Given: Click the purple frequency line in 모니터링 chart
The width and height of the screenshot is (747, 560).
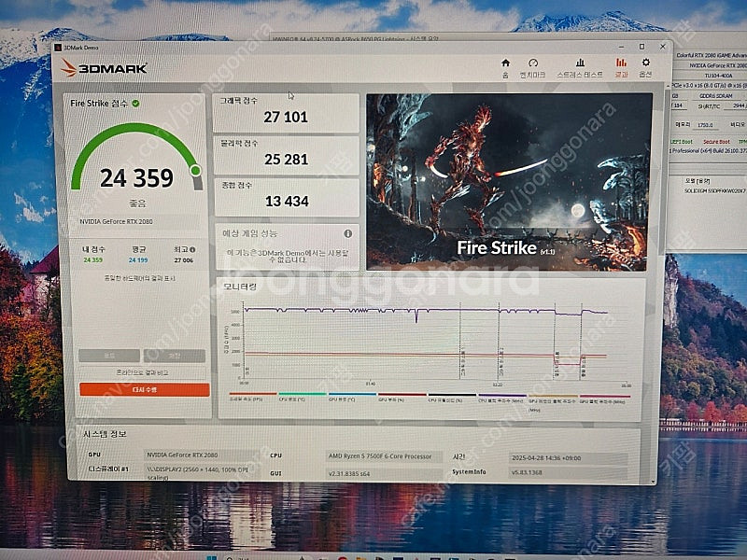Looking at the screenshot, I should (362, 310).
